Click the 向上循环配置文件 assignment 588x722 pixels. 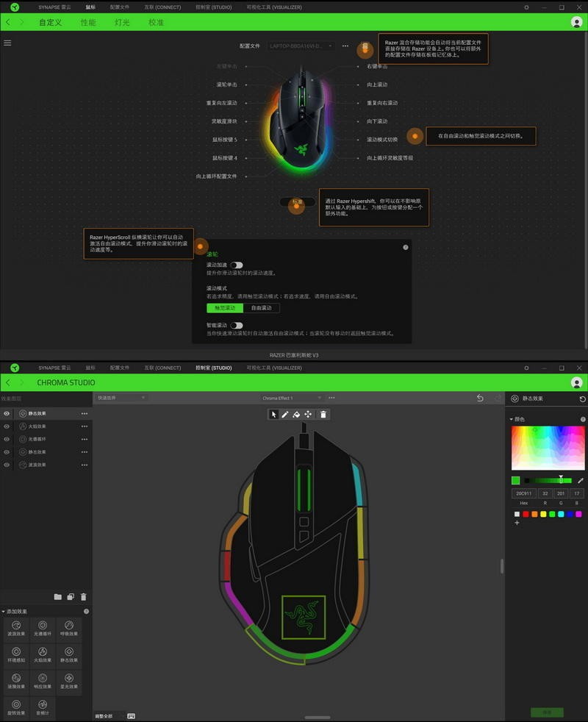pos(216,176)
